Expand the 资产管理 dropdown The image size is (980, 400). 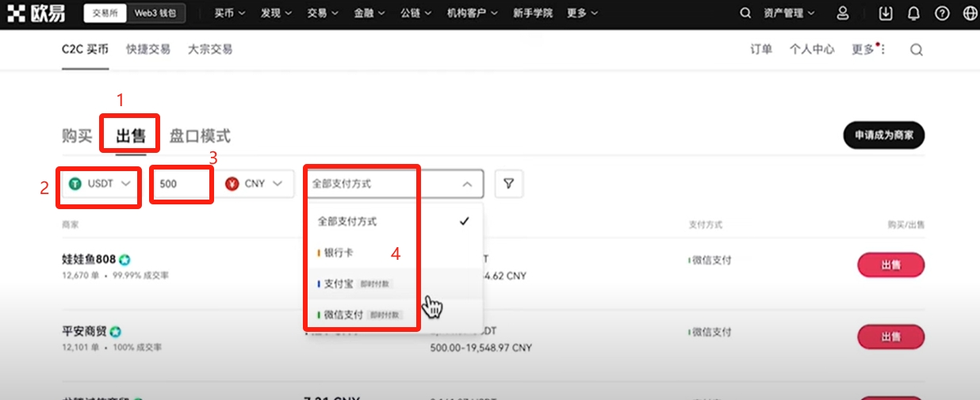coord(789,13)
